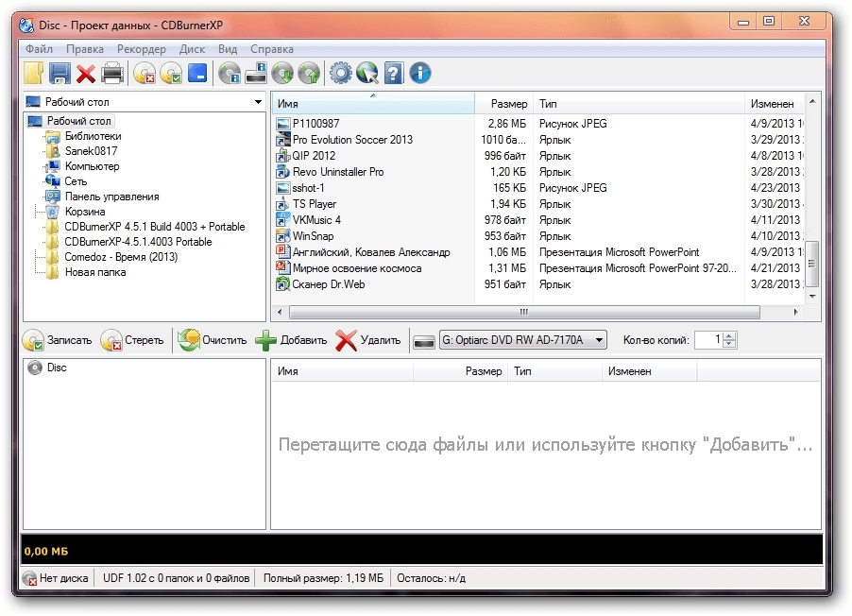852x616 pixels.
Task: Click the Добавить add button
Action: (x=292, y=340)
